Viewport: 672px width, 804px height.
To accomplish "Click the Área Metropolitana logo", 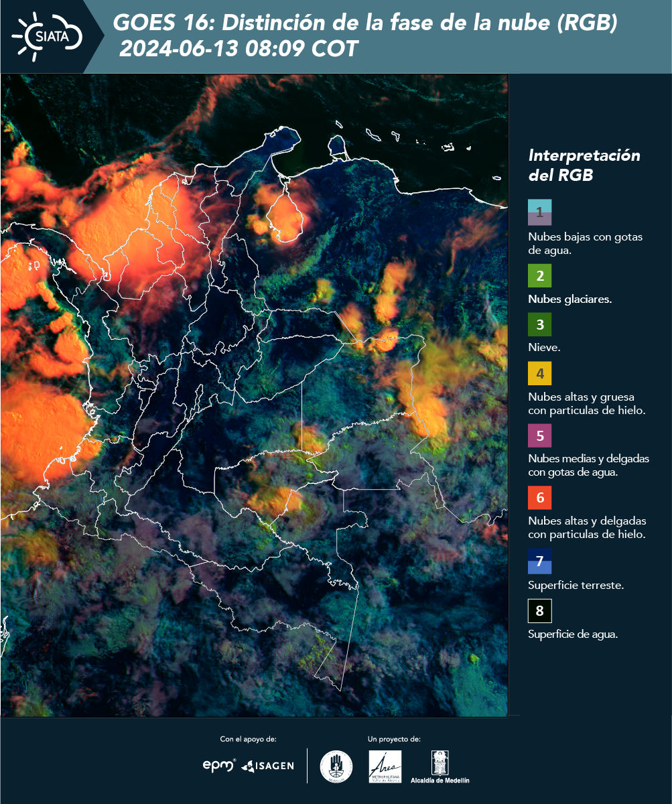I will [385, 766].
